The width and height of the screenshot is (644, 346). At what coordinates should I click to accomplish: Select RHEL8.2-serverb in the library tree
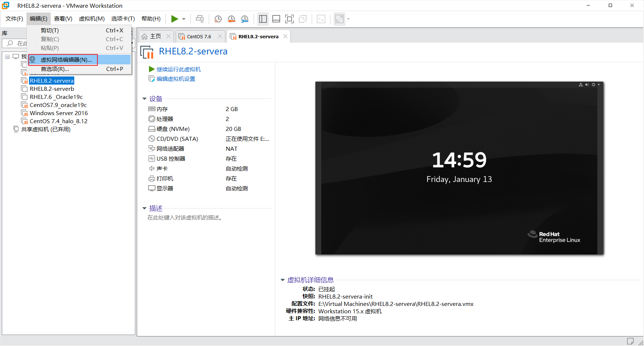(x=52, y=89)
